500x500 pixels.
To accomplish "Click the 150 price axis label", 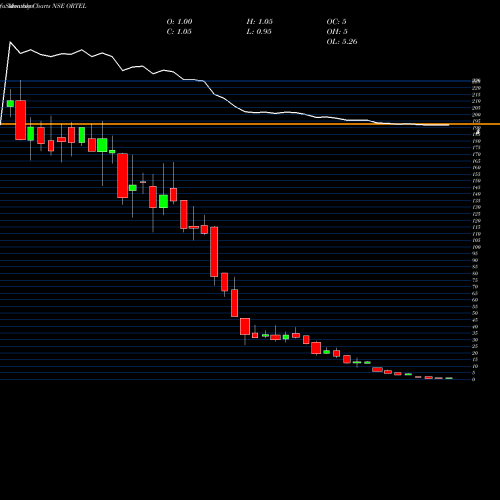I will click(x=476, y=181).
